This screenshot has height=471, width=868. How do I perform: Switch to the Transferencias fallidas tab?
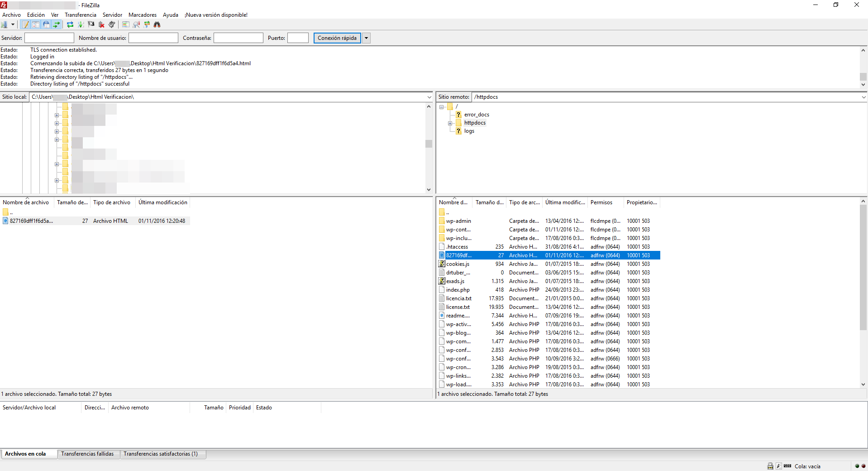[x=87, y=454]
